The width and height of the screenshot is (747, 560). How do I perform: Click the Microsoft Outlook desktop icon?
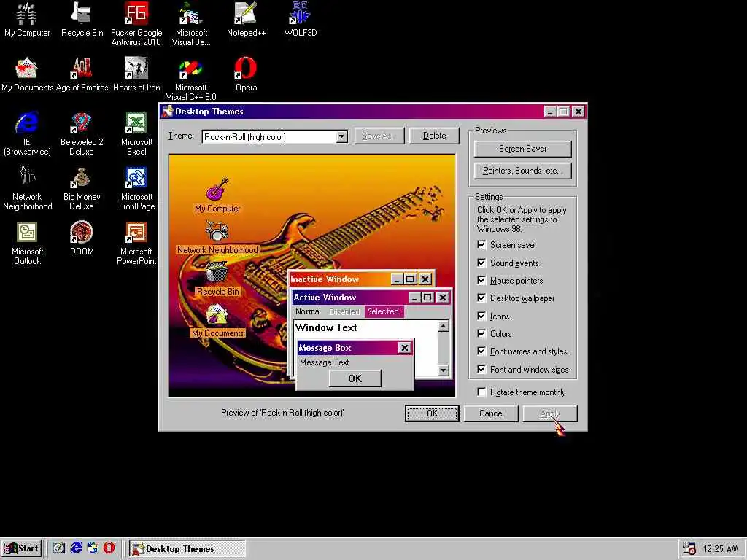[27, 243]
